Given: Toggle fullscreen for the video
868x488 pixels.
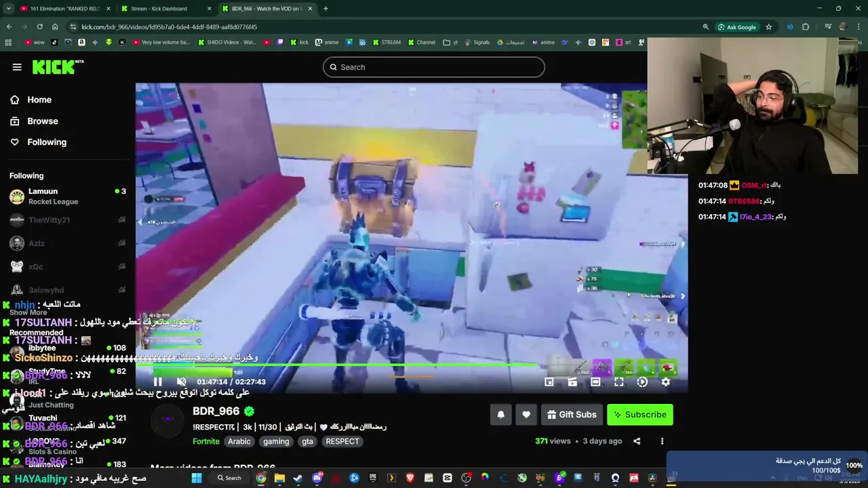Looking at the screenshot, I should point(619,382).
